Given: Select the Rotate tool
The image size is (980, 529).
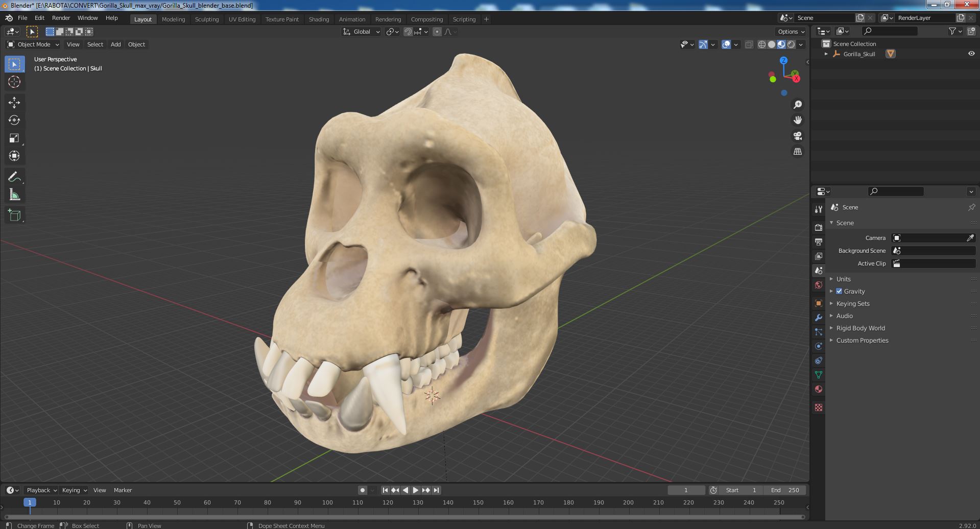Looking at the screenshot, I should point(14,121).
